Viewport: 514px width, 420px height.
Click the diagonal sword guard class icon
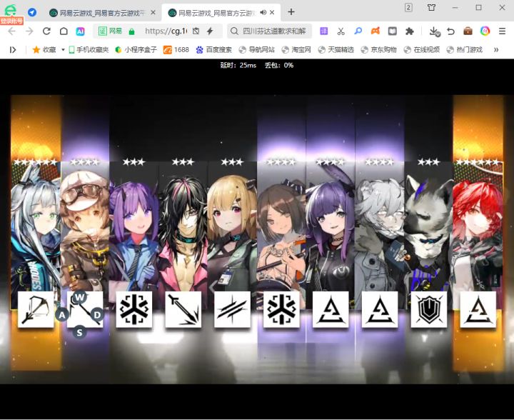tap(183, 309)
